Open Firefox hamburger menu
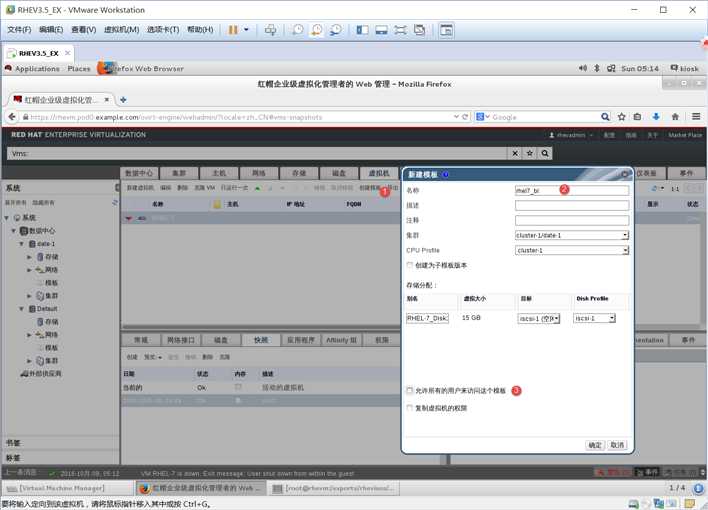This screenshot has width=708, height=510. 696,117
